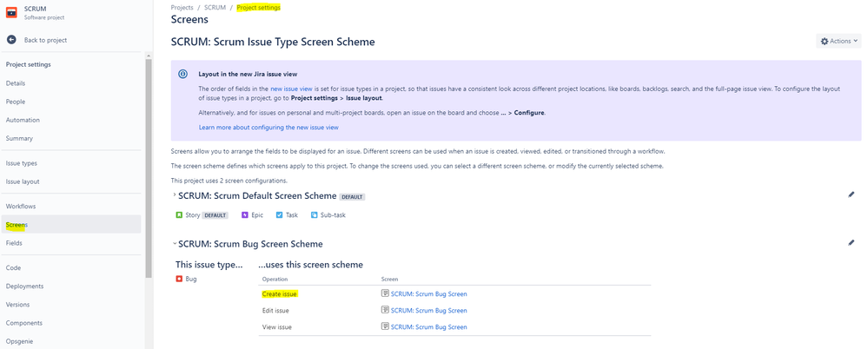Click the Screen column header
Viewport: 868px width, 349px height.
pyautogui.click(x=390, y=280)
